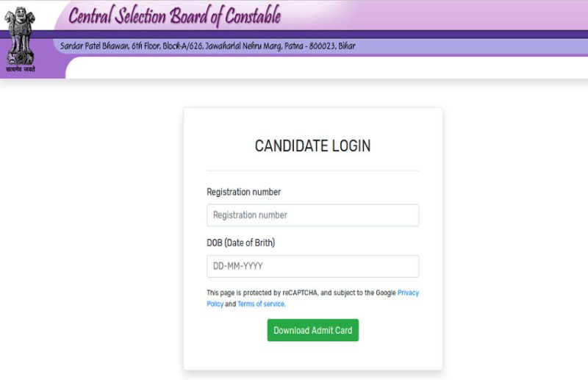The width and height of the screenshot is (588, 380).
Task: Click the CANDIDATE LOGIN heading
Action: pos(312,146)
